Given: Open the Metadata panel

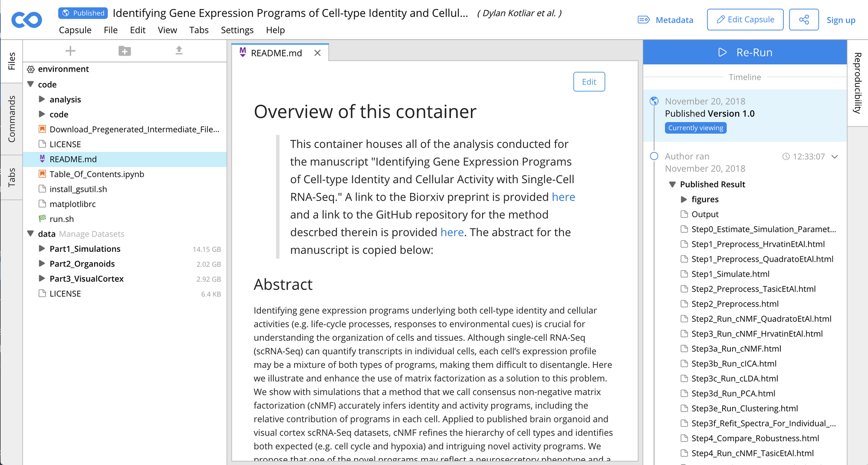Looking at the screenshot, I should (666, 20).
